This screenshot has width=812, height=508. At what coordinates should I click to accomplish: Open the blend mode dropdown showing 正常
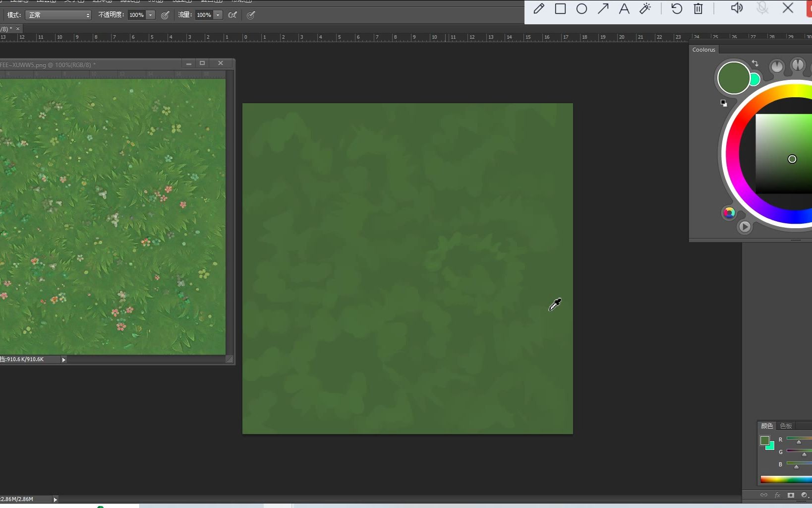coord(58,15)
